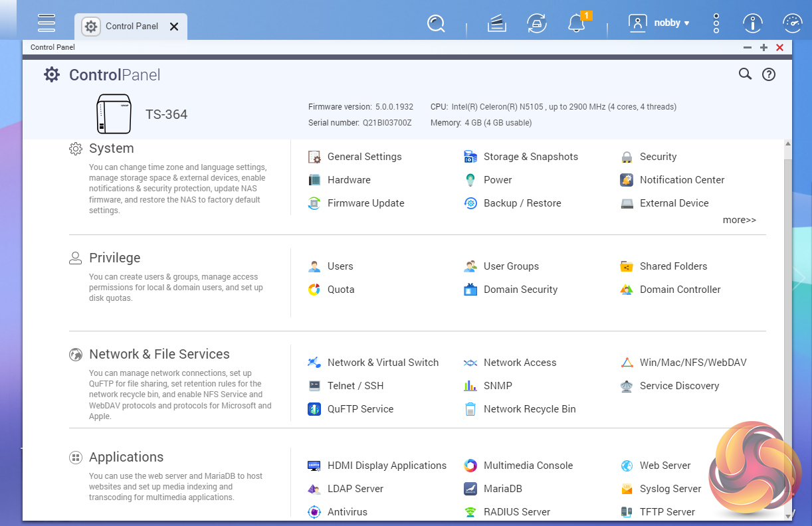The width and height of the screenshot is (812, 526).
Task: Open Firmware Update
Action: click(x=365, y=203)
